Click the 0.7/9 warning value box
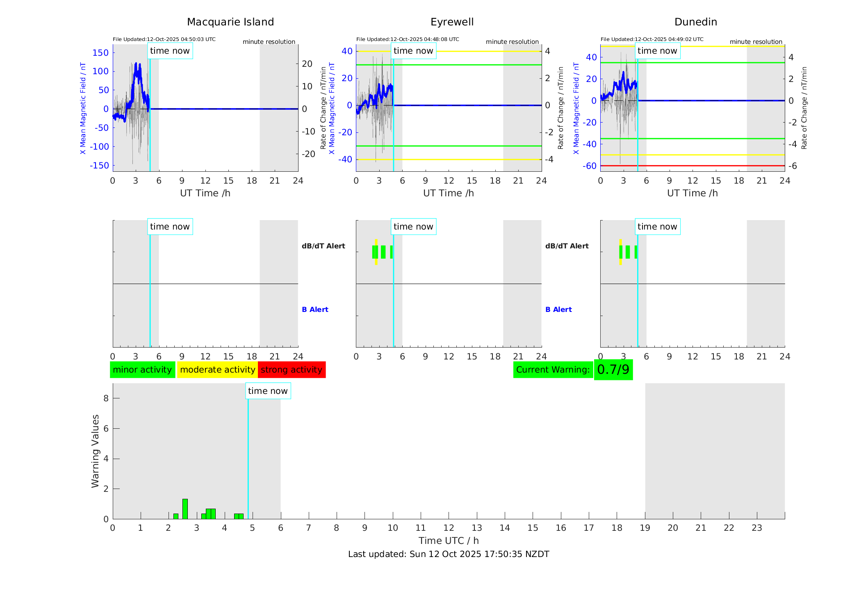Image resolution: width=868 pixels, height=589 pixels. [613, 370]
